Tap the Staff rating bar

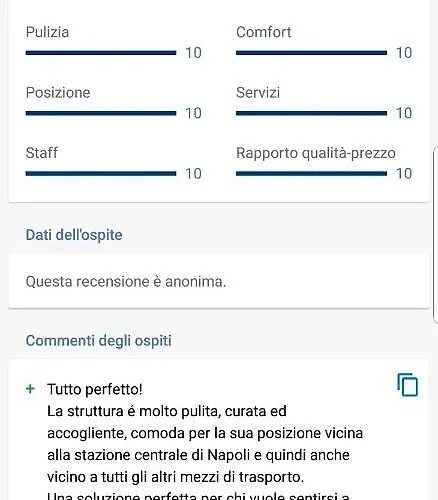101,173
